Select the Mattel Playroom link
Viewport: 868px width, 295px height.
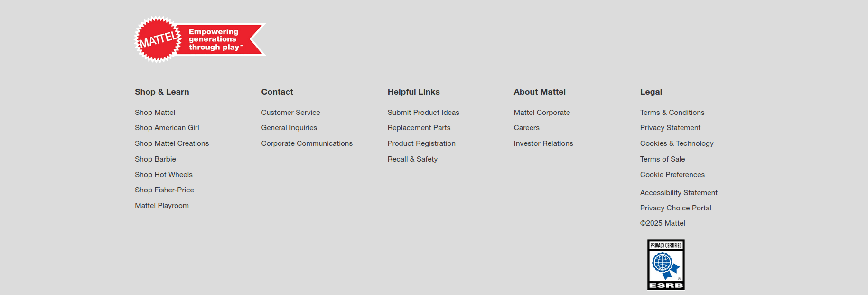(x=161, y=206)
